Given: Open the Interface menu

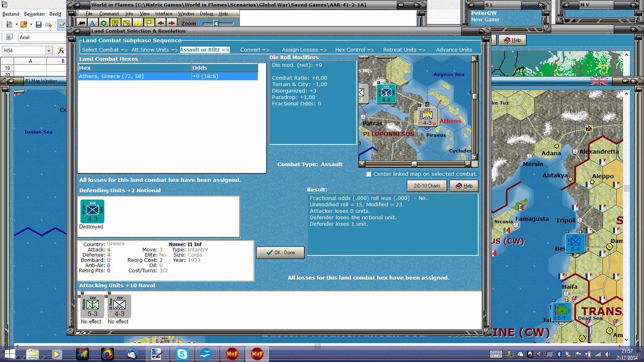Looking at the screenshot, I should 164,14.
